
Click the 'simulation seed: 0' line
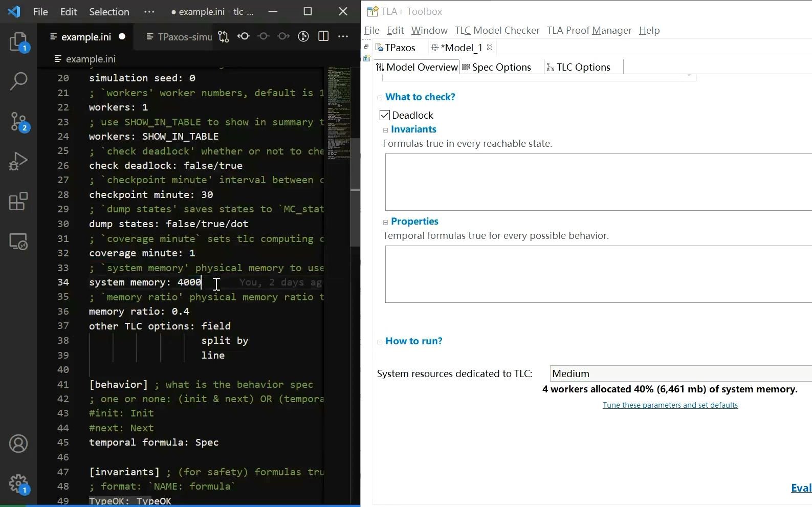tap(142, 78)
